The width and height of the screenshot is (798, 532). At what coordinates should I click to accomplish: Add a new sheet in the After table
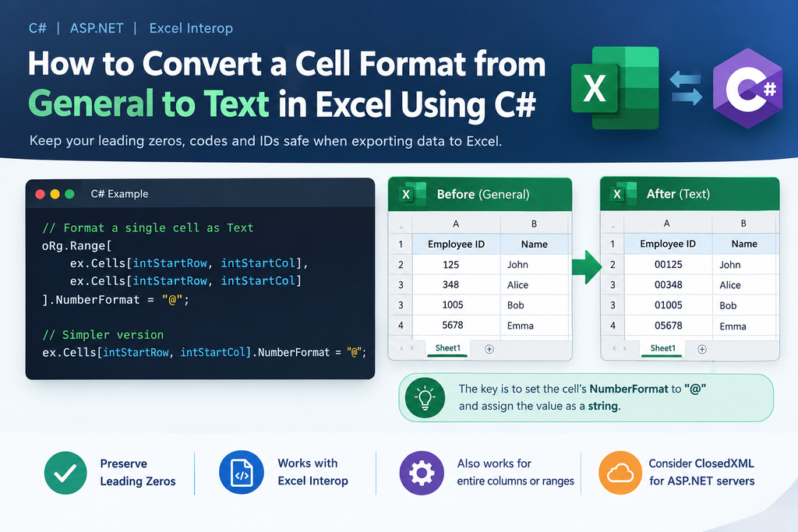(702, 349)
